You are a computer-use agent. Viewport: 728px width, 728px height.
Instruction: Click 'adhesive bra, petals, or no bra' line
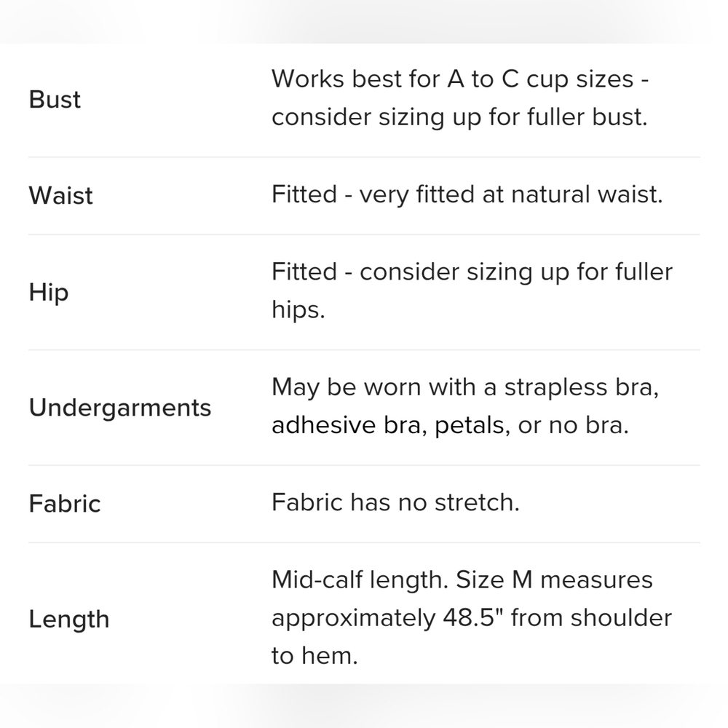448,425
